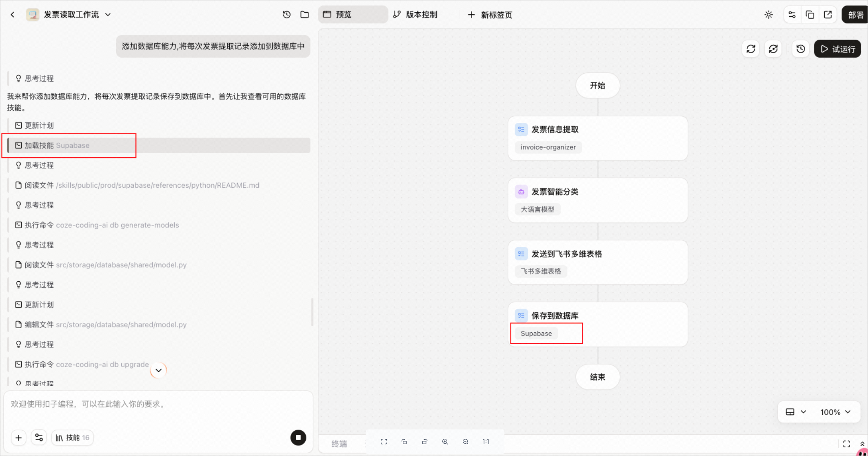Open the 技能 16 skills selector

click(72, 438)
